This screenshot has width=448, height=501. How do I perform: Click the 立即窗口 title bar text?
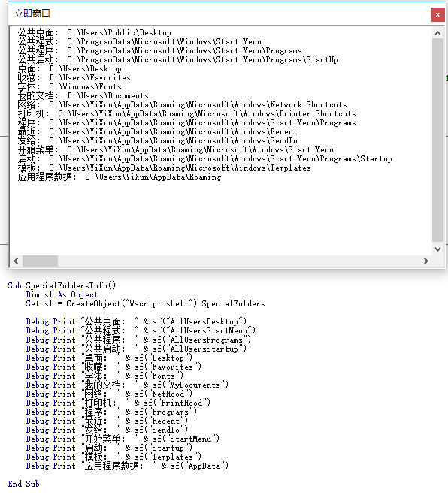[x=32, y=14]
